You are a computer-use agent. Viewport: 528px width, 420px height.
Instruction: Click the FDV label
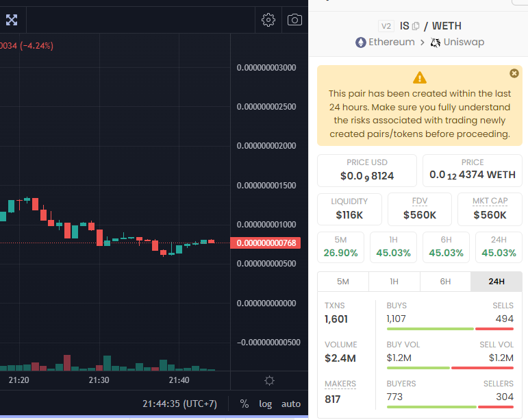[x=420, y=201]
